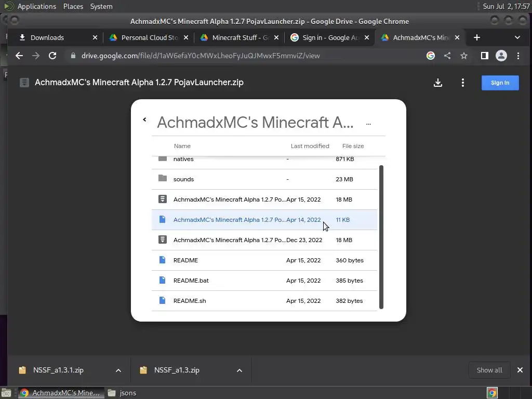Open the browser side panel

pyautogui.click(x=485, y=56)
